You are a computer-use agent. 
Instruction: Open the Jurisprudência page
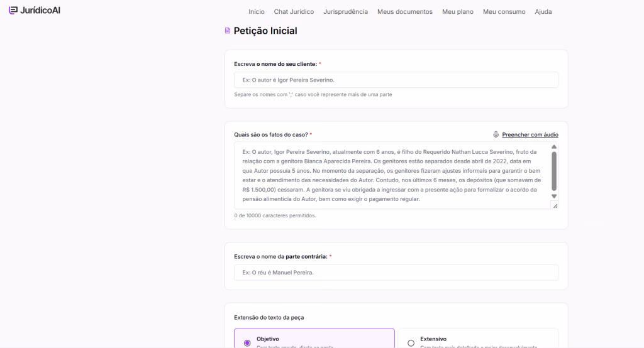tap(345, 12)
